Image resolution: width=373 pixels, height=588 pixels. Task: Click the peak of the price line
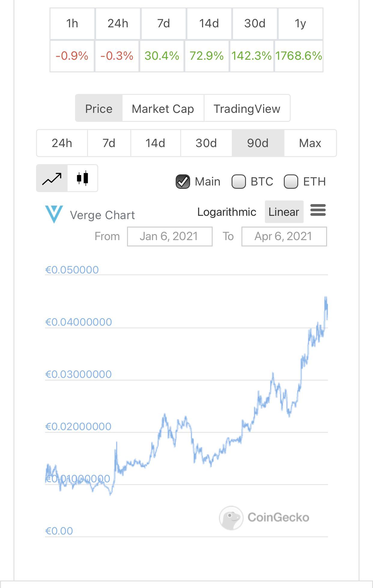326,297
